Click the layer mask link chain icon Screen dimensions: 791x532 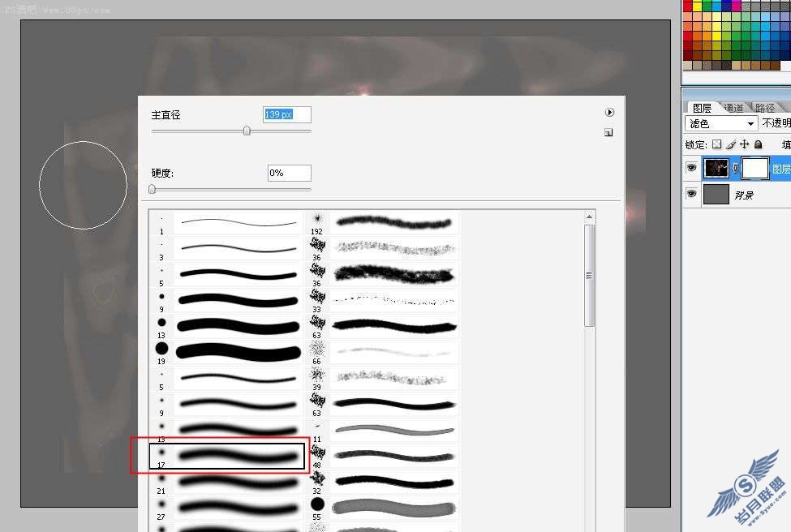pyautogui.click(x=736, y=169)
